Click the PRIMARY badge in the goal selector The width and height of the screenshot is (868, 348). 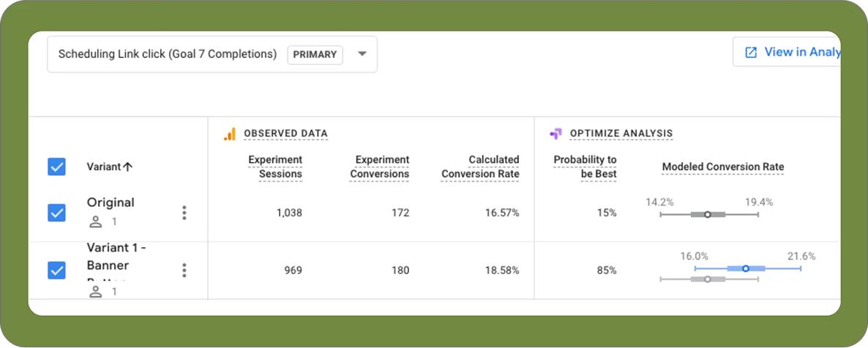[x=315, y=54]
